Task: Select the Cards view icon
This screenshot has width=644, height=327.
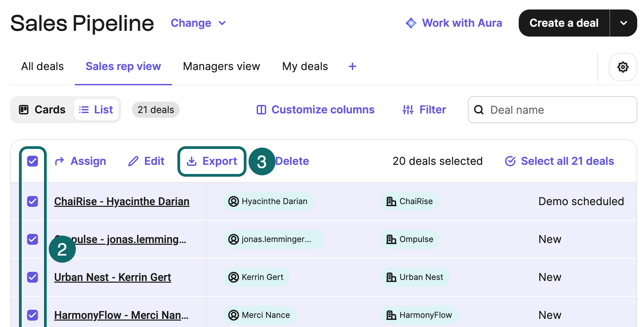Action: tap(24, 109)
